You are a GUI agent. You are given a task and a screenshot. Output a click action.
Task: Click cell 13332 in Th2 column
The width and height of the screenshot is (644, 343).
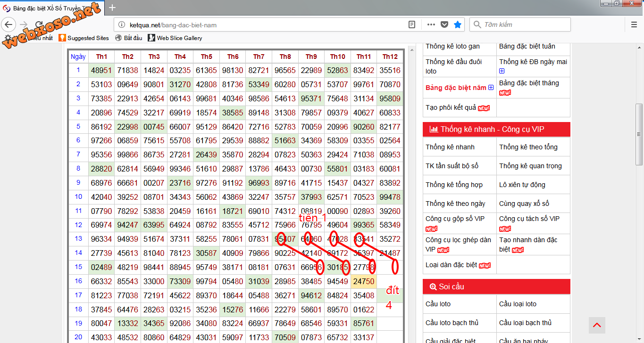128,324
